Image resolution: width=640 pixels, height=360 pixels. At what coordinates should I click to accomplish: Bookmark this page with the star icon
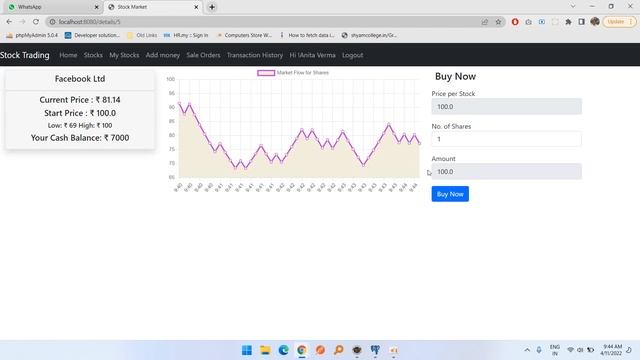point(498,22)
